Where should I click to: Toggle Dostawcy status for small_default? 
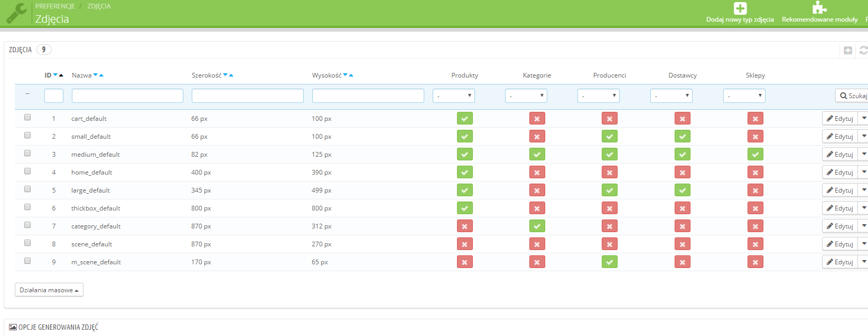[683, 137]
